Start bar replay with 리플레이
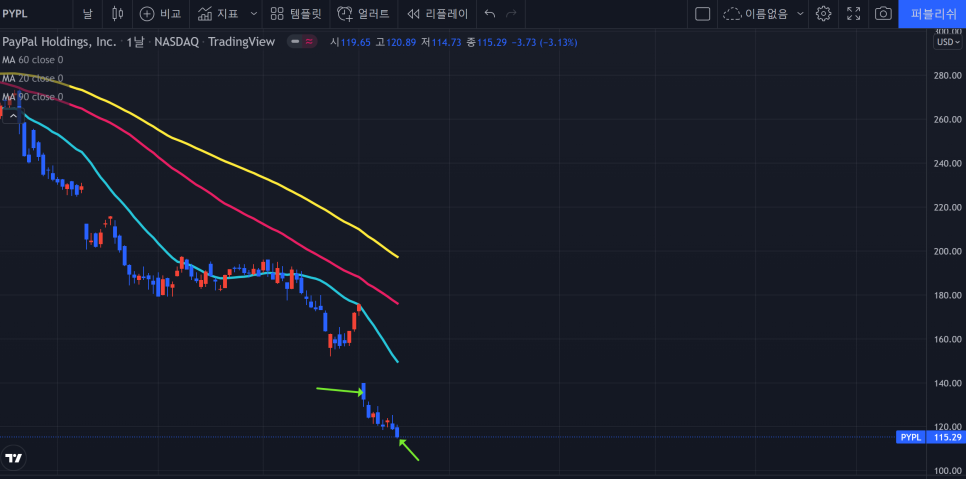966x479 pixels. (x=437, y=14)
